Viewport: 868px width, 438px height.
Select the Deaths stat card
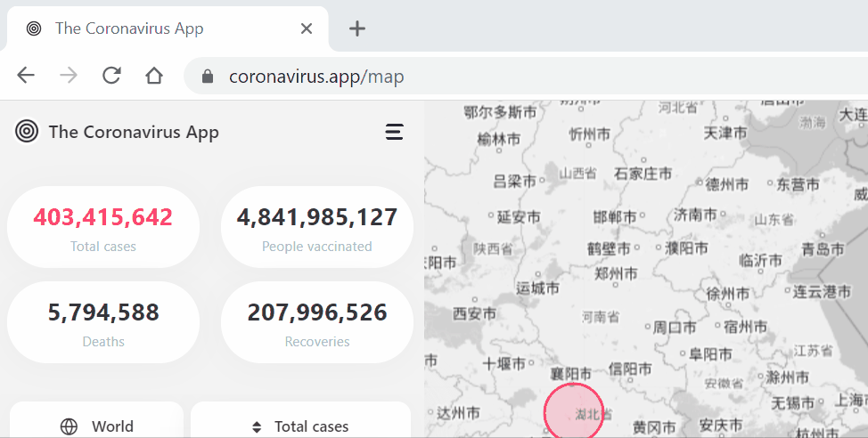coord(103,322)
